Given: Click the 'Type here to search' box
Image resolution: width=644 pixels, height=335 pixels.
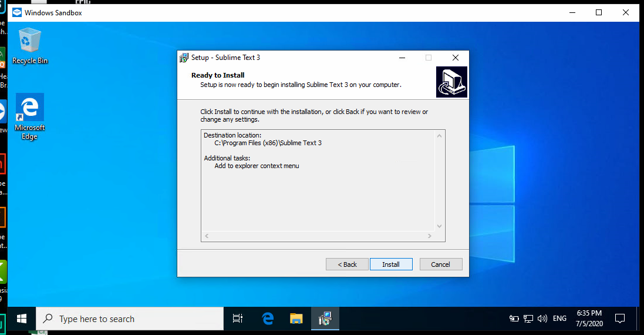Looking at the screenshot, I should click(x=130, y=319).
